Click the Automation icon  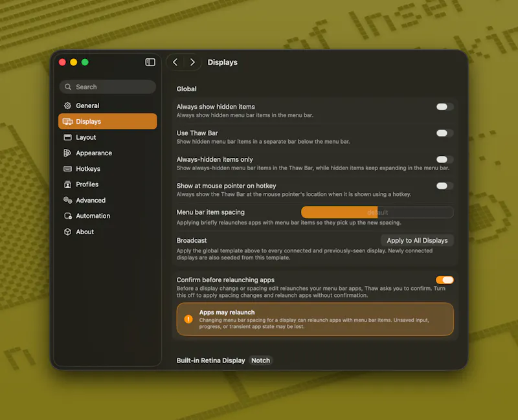click(x=68, y=216)
